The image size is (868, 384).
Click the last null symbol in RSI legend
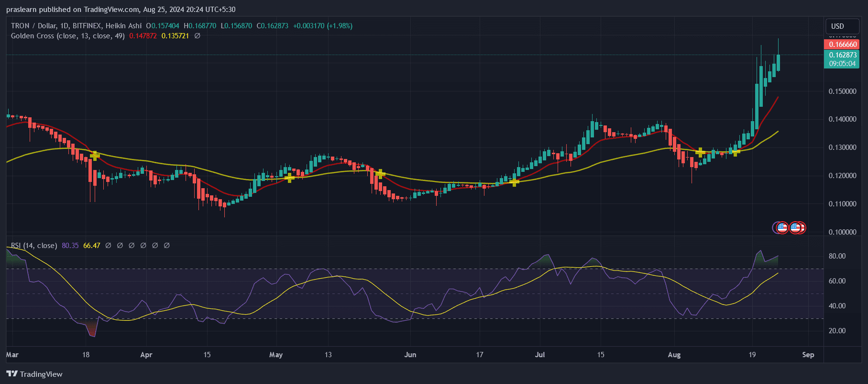coord(166,246)
